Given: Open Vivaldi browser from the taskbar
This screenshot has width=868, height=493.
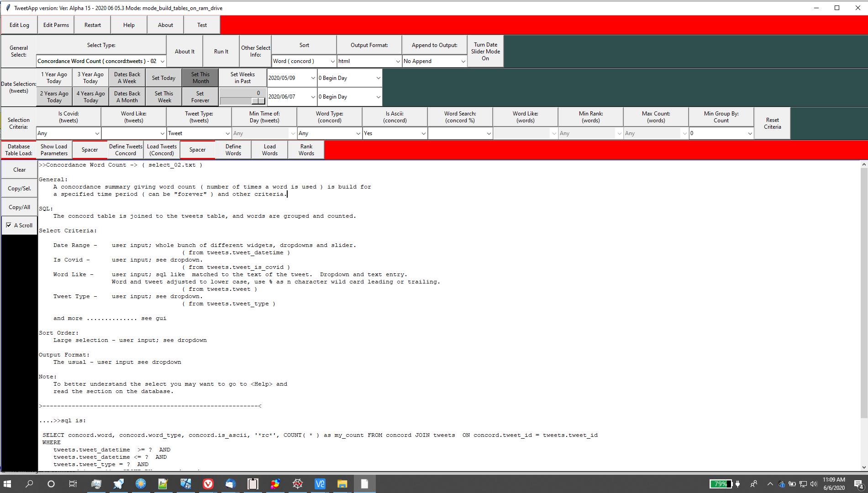Looking at the screenshot, I should coord(208,484).
